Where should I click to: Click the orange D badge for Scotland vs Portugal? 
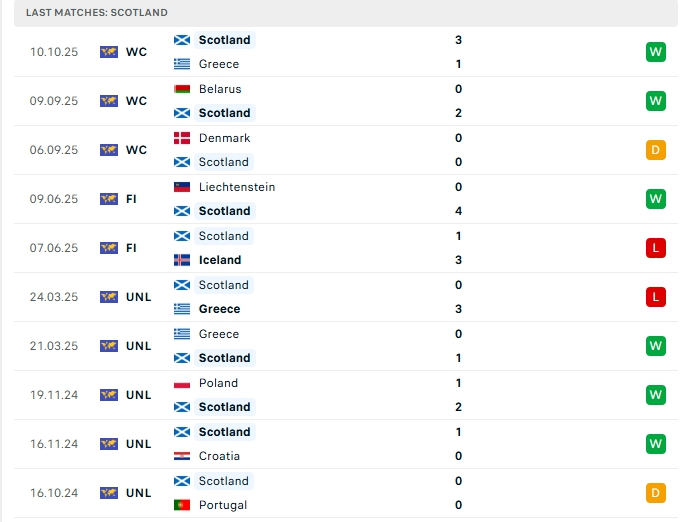pos(655,493)
